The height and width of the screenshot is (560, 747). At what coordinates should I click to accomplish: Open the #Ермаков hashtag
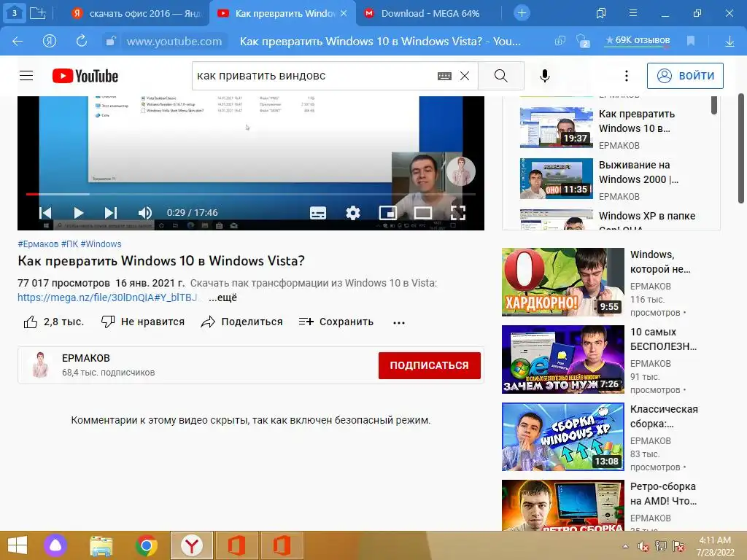click(38, 244)
